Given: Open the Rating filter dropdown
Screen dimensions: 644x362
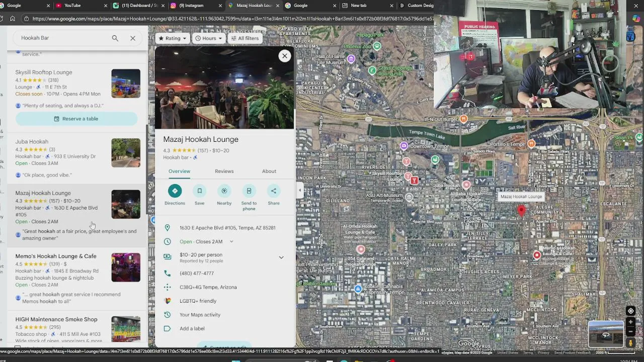Looking at the screenshot, I should point(172,38).
